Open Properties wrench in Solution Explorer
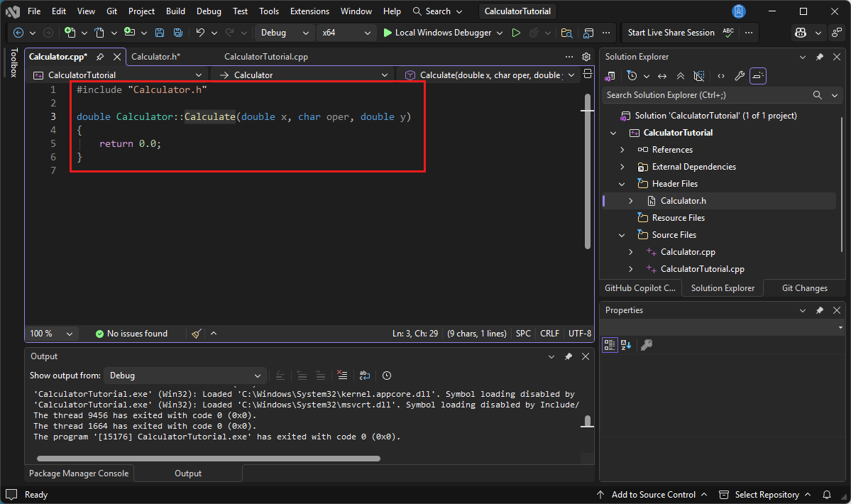Screen dimensions: 851x504 (x=739, y=76)
